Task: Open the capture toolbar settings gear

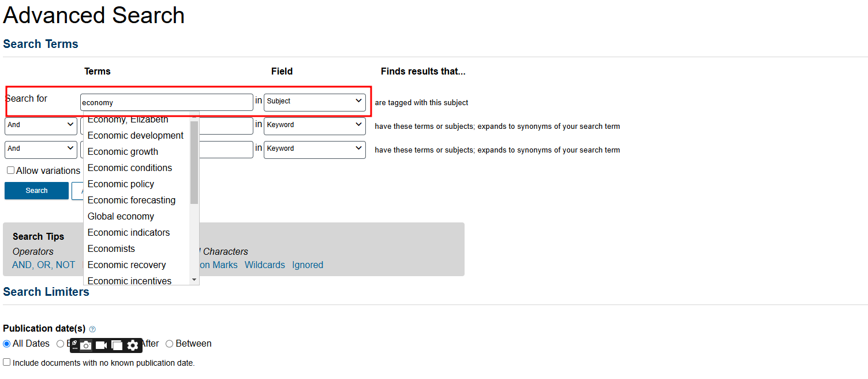Action: [133, 345]
